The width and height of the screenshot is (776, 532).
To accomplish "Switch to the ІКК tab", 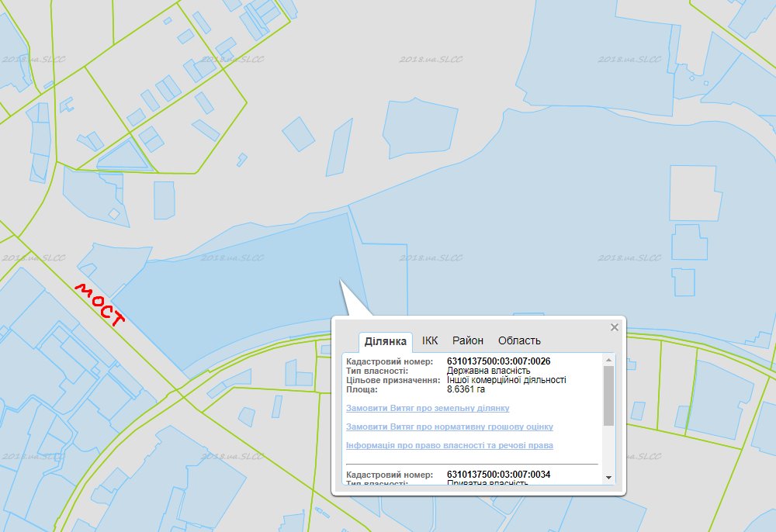I will click(x=430, y=340).
